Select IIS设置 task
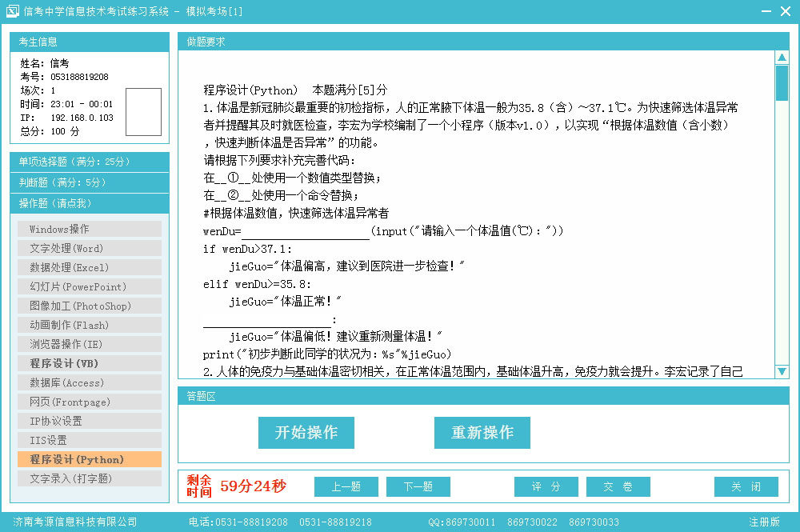The height and width of the screenshot is (532, 800). click(90, 440)
